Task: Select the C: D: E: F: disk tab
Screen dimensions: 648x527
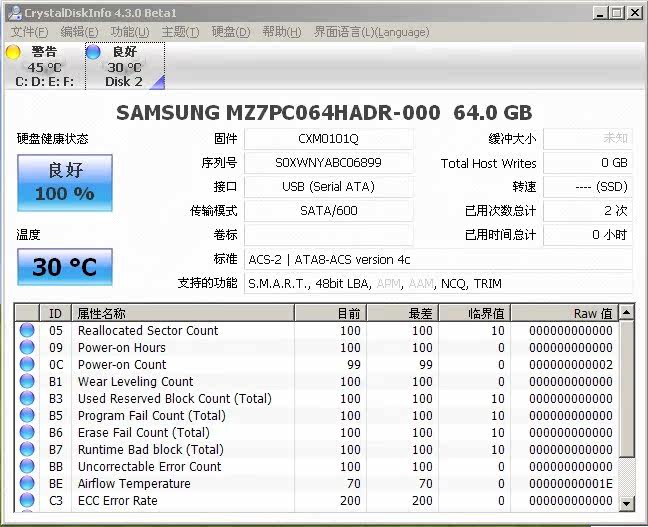Action: point(43,82)
